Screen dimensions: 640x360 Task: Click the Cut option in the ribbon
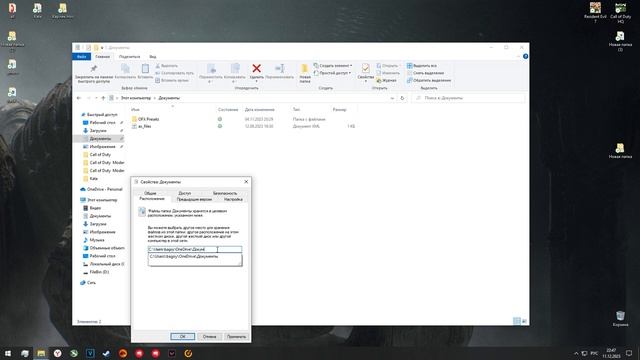pyautogui.click(x=167, y=66)
